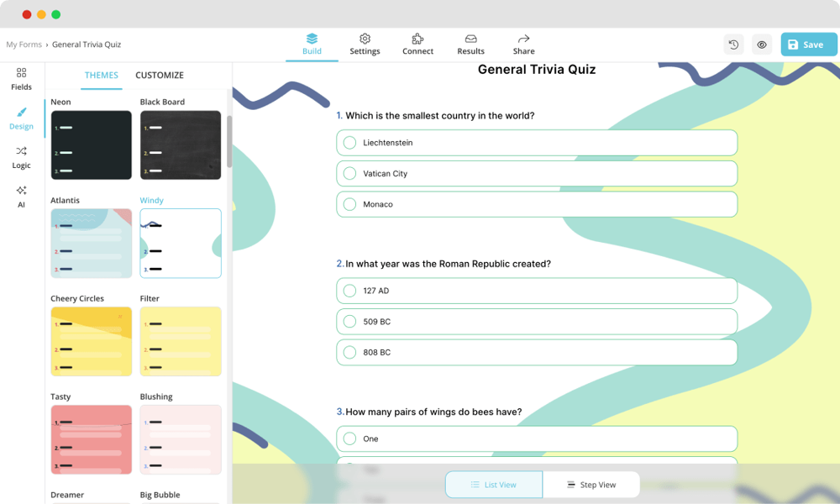This screenshot has width=840, height=504.
Task: Pick the Liechtenstein radio button
Action: [x=349, y=143]
